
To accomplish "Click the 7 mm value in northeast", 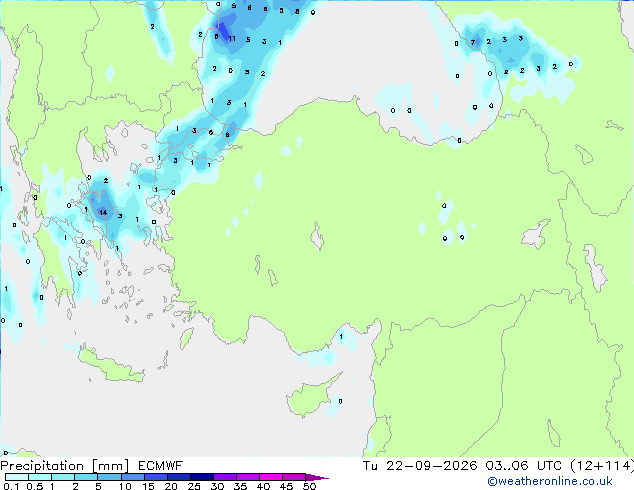I will (473, 42).
